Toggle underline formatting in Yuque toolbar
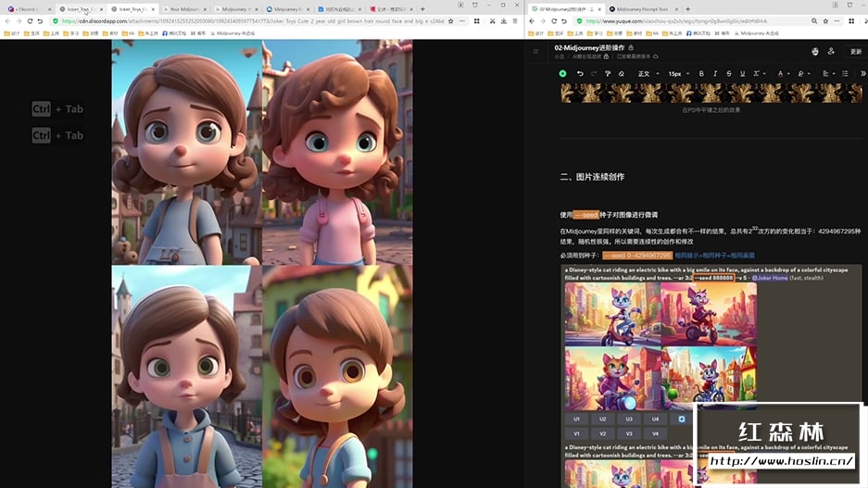The height and width of the screenshot is (488, 868). [742, 73]
